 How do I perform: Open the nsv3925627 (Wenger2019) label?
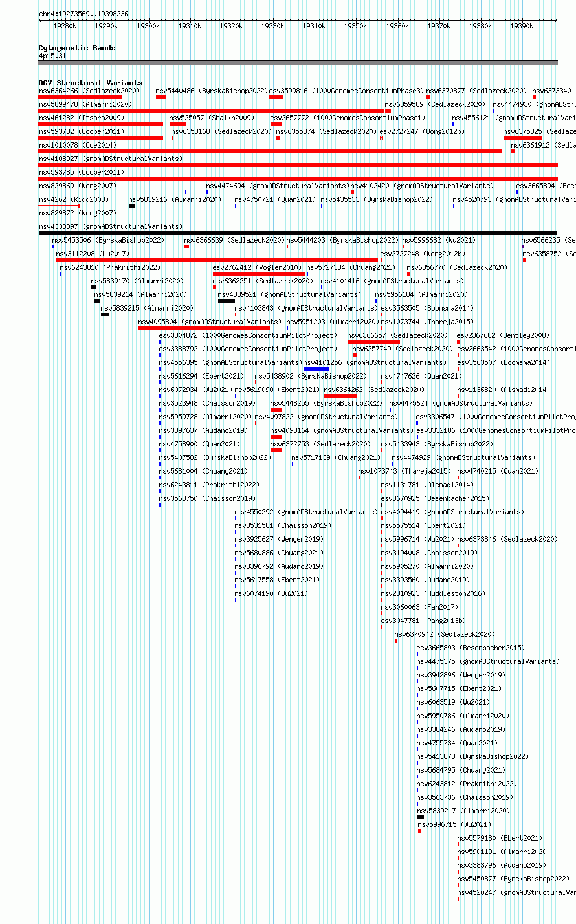coord(280,539)
